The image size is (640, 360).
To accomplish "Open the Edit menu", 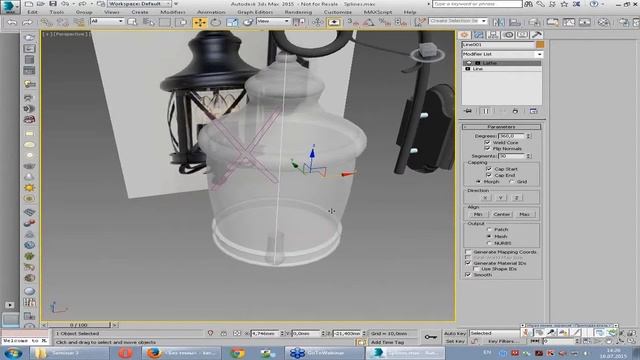I will [x=32, y=12].
